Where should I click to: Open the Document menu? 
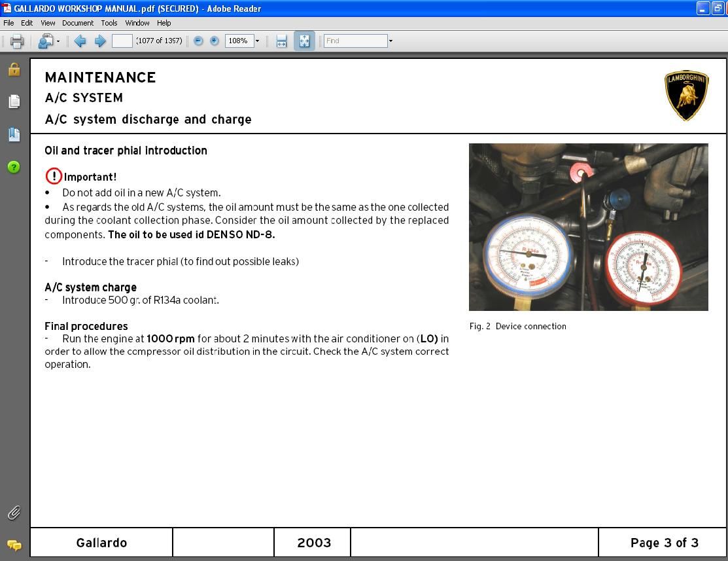point(77,23)
